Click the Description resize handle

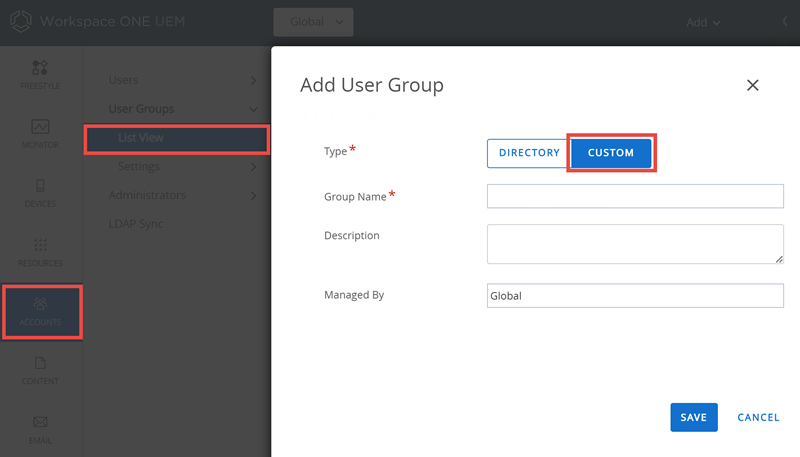coord(779,259)
